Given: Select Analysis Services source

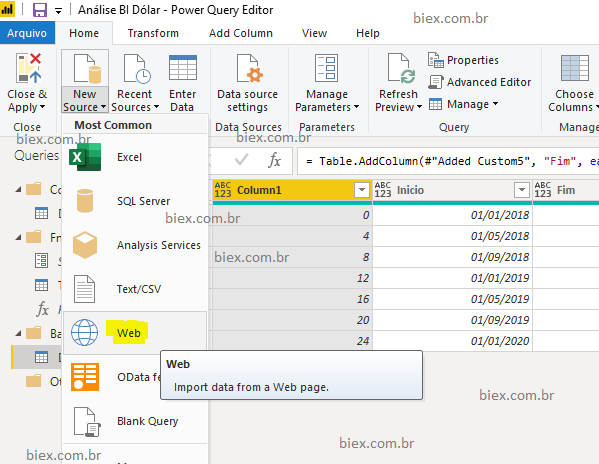Looking at the screenshot, I should 135,245.
